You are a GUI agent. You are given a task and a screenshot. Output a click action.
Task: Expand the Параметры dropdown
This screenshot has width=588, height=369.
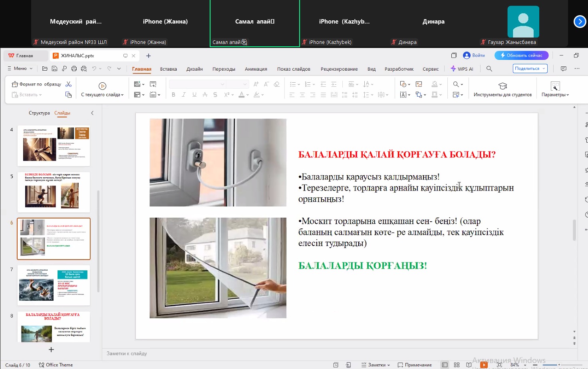(555, 95)
